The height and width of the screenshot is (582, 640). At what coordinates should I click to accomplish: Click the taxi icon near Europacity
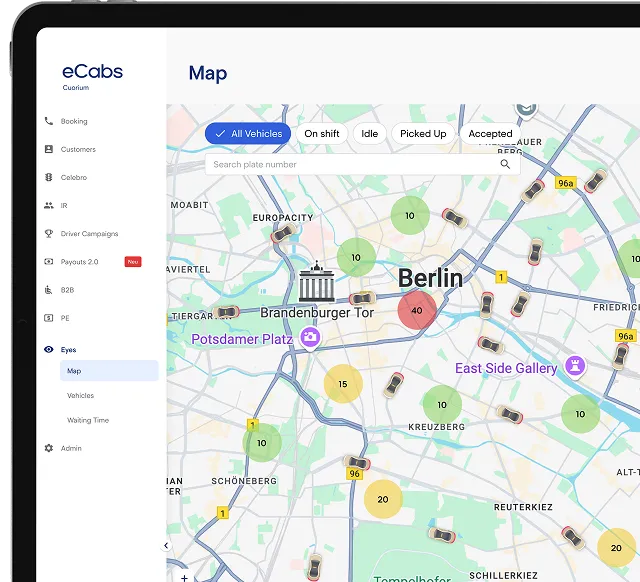coord(283,234)
